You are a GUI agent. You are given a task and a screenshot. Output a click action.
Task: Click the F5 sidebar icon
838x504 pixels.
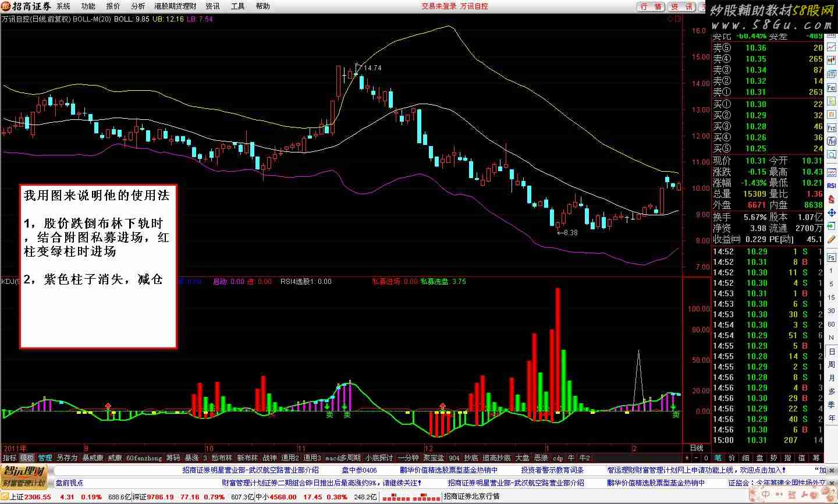pos(832,257)
